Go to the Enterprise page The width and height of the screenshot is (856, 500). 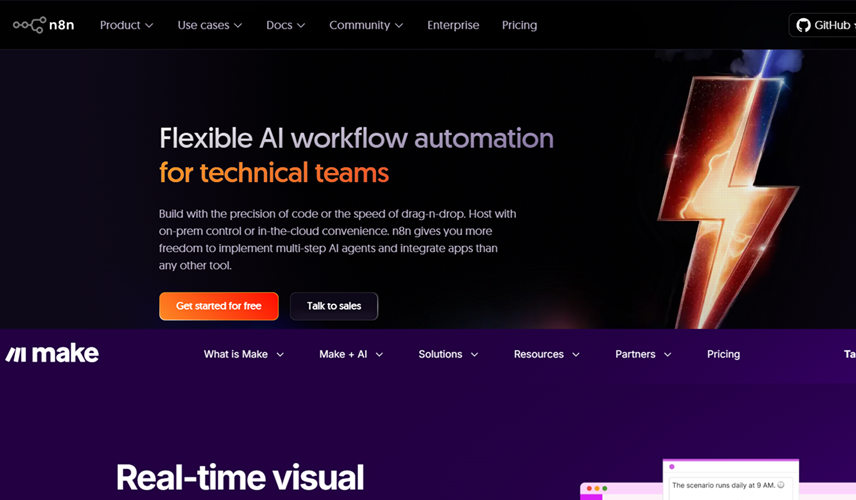pos(453,25)
